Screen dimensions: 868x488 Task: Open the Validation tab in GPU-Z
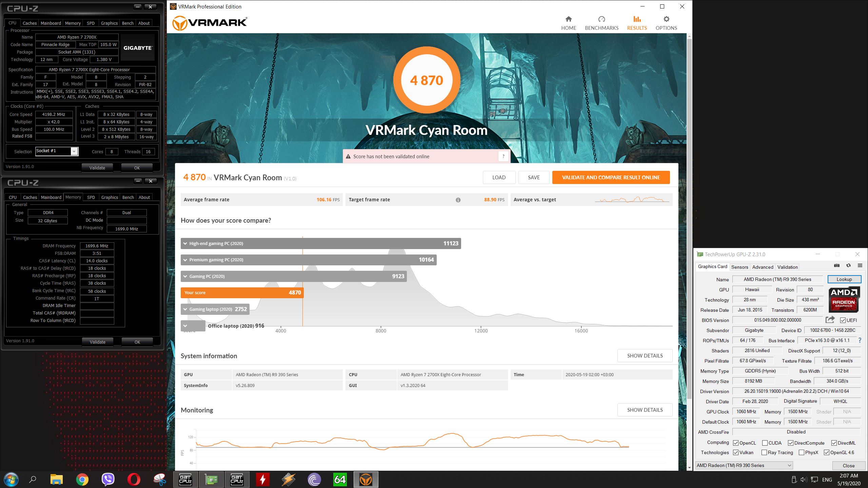pos(787,267)
